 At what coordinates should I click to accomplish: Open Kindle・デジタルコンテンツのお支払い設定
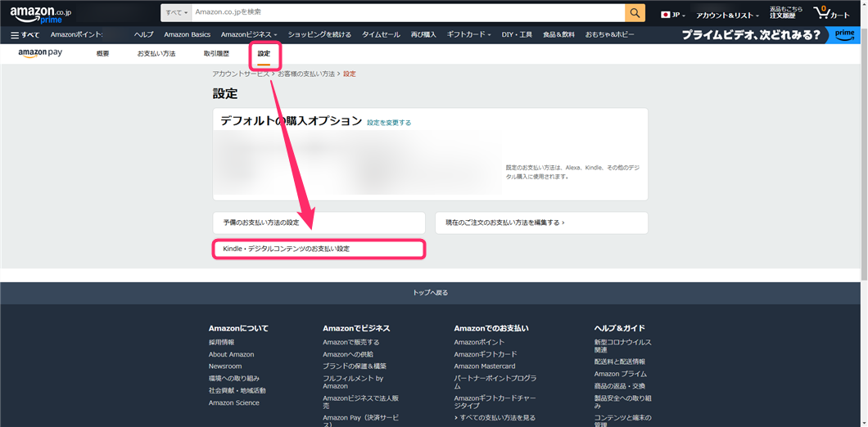point(319,249)
